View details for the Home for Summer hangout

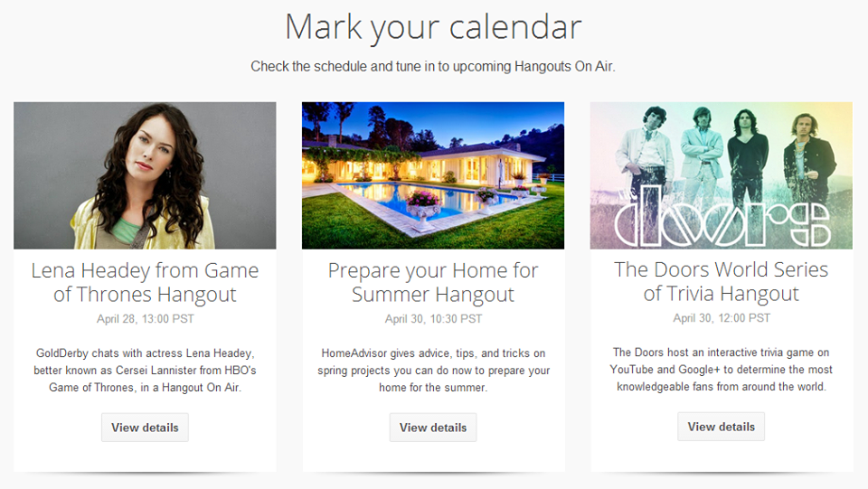433,428
